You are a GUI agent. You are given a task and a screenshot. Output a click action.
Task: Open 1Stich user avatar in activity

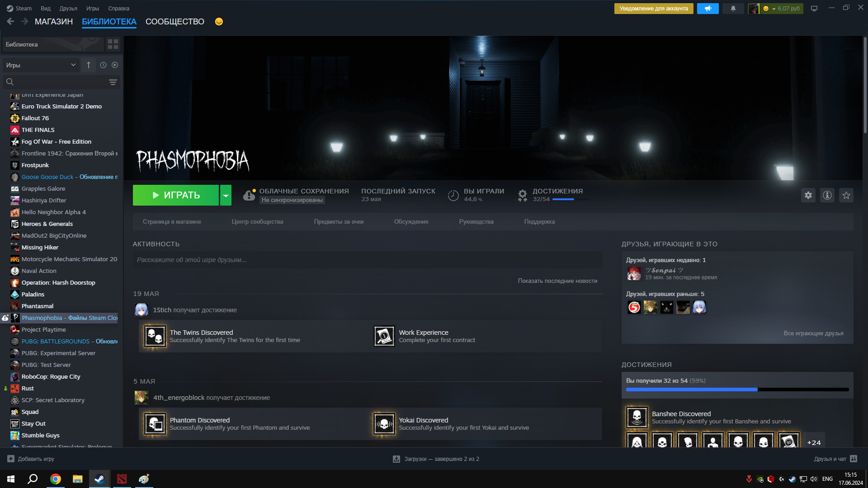(142, 310)
